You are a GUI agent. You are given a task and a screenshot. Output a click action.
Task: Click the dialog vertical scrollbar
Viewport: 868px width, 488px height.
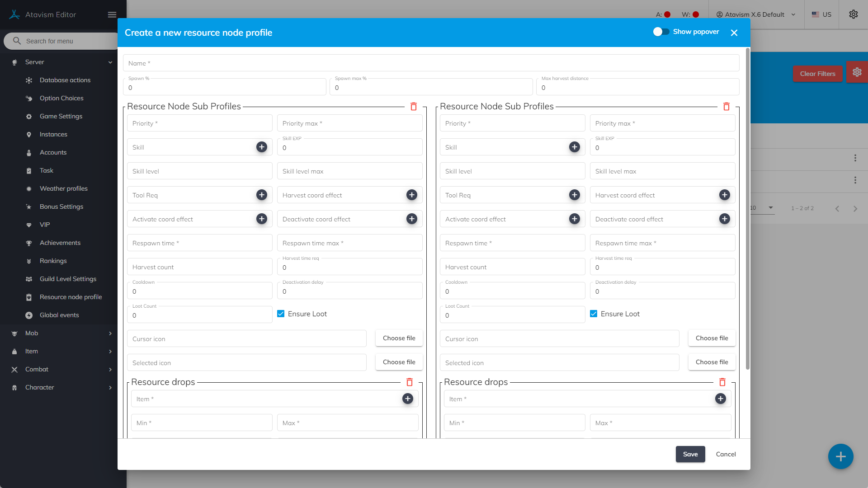tap(747, 208)
